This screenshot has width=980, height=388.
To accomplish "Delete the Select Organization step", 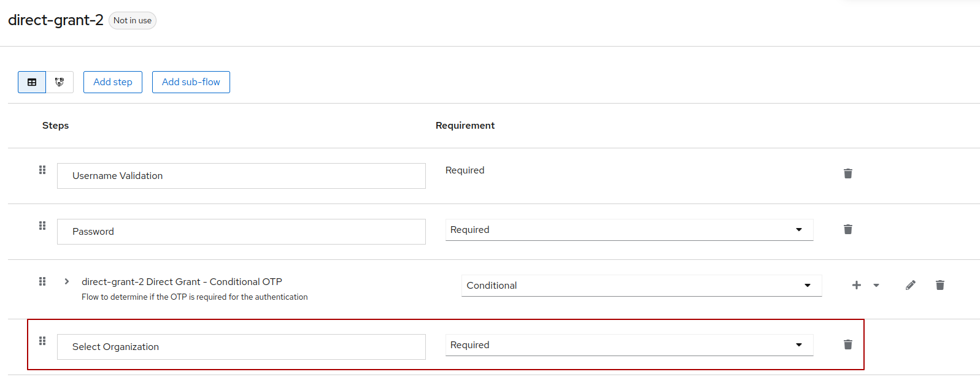I will (x=847, y=344).
